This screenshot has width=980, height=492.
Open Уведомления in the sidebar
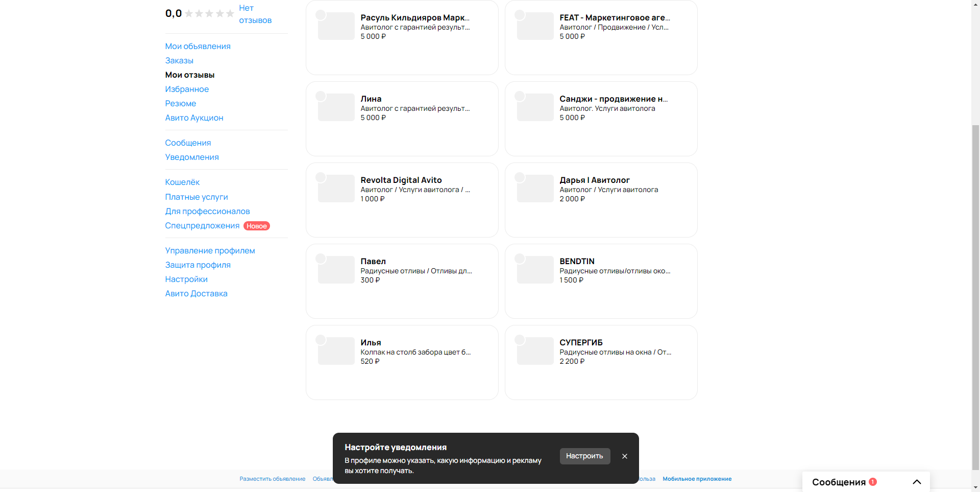pos(192,157)
